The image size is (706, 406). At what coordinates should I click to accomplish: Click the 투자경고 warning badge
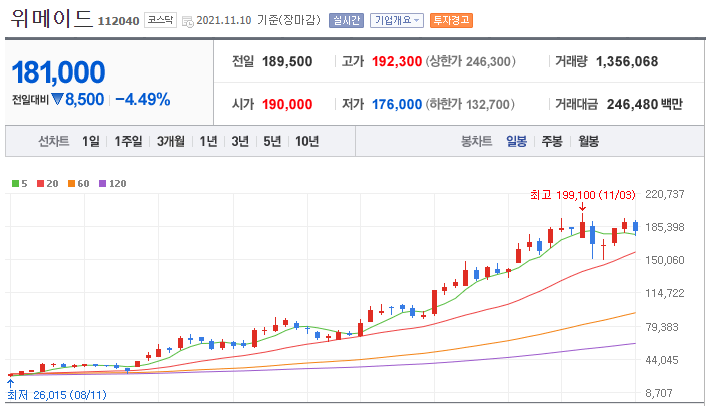(451, 20)
